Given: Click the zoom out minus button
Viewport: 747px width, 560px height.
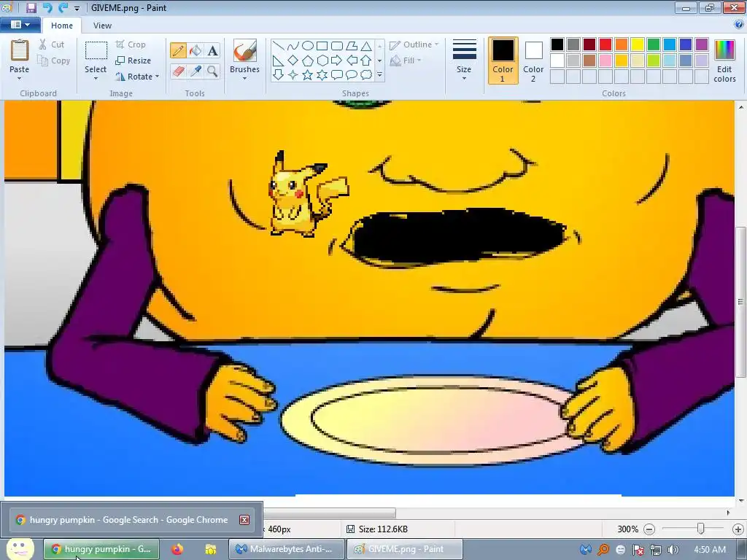Looking at the screenshot, I should click(649, 529).
